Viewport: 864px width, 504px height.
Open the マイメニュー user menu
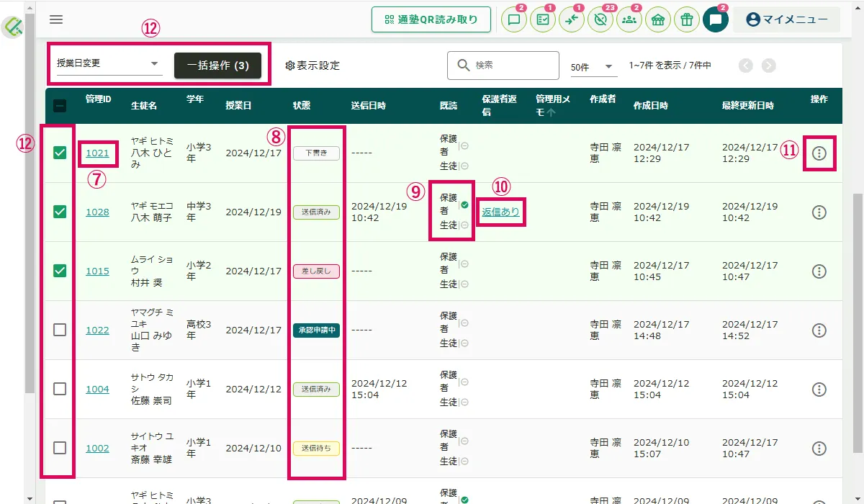tap(787, 20)
